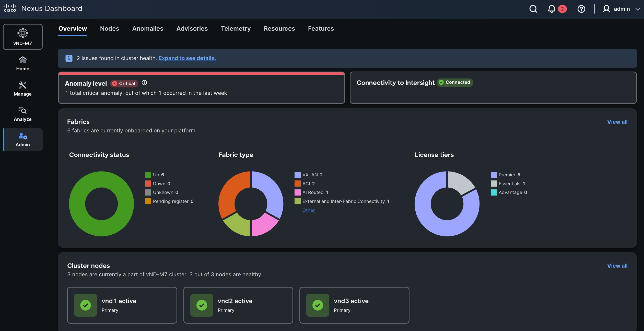Select the Admin sidebar item

point(23,140)
